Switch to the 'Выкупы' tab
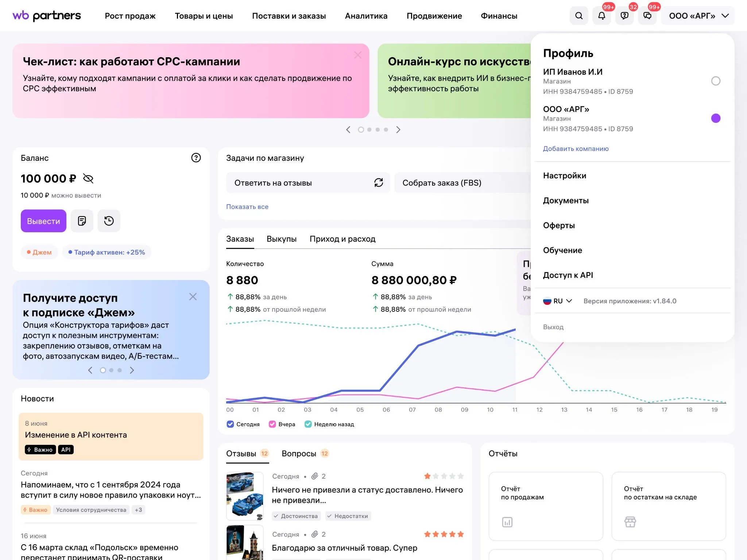 [282, 239]
